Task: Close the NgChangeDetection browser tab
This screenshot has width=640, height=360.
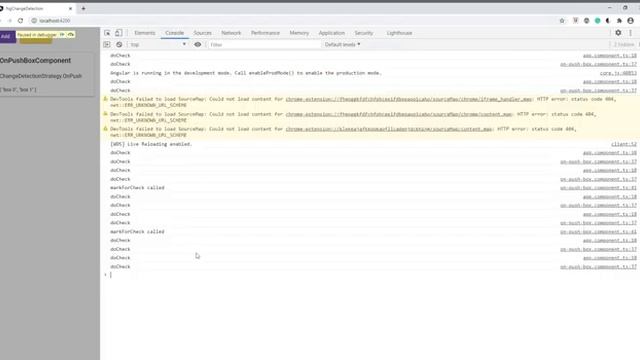Action: 70,8
